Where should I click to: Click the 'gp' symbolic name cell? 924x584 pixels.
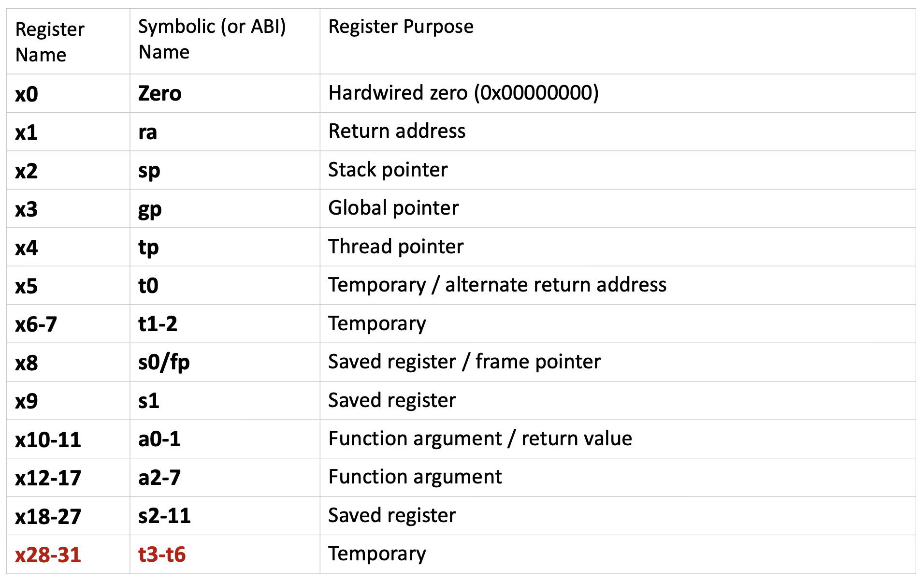coord(149,209)
